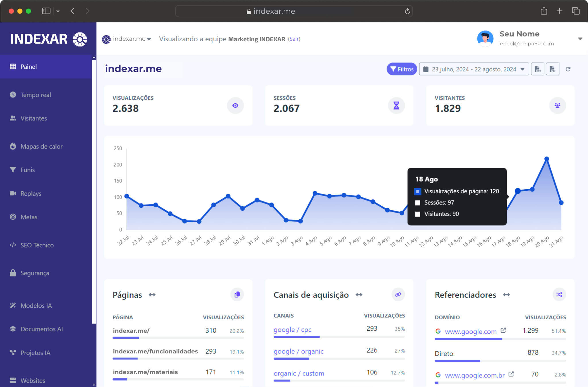
Task: Click the Páginas copy icon
Action: [237, 295]
